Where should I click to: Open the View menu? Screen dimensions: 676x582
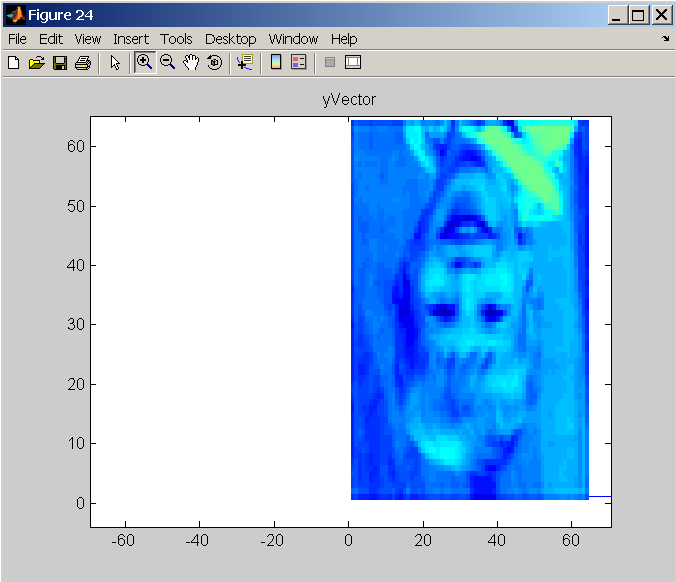pyautogui.click(x=88, y=39)
